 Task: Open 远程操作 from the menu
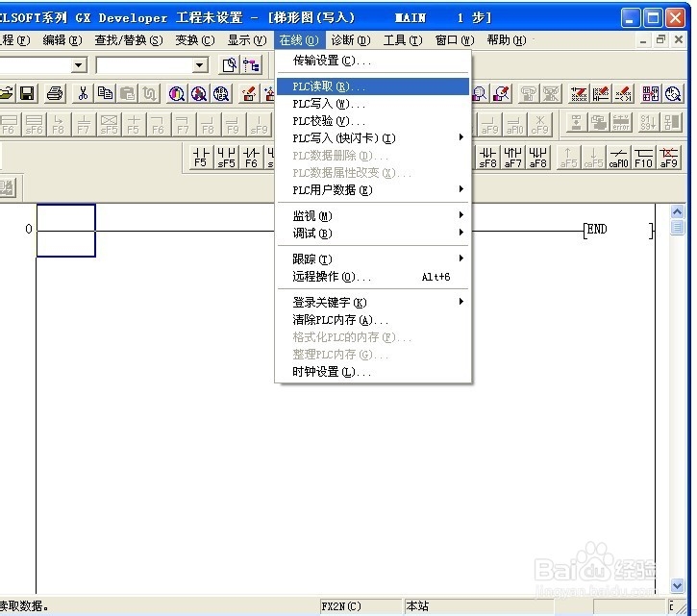[373, 277]
